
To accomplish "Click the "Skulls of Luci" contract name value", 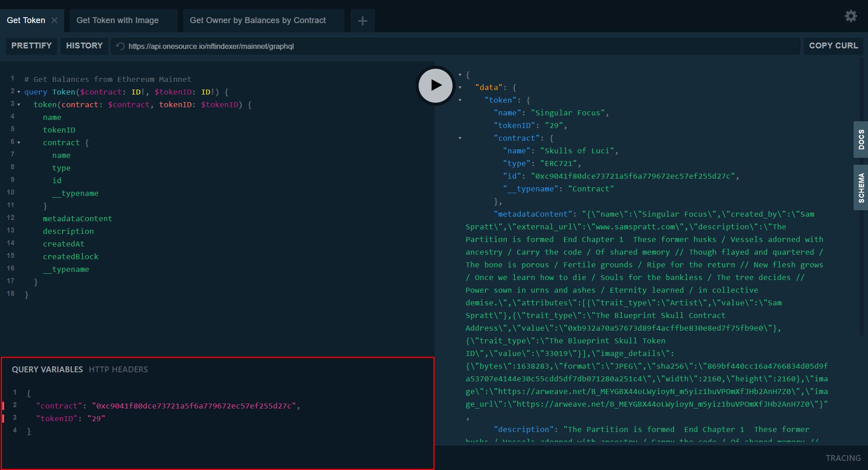I will coord(577,151).
